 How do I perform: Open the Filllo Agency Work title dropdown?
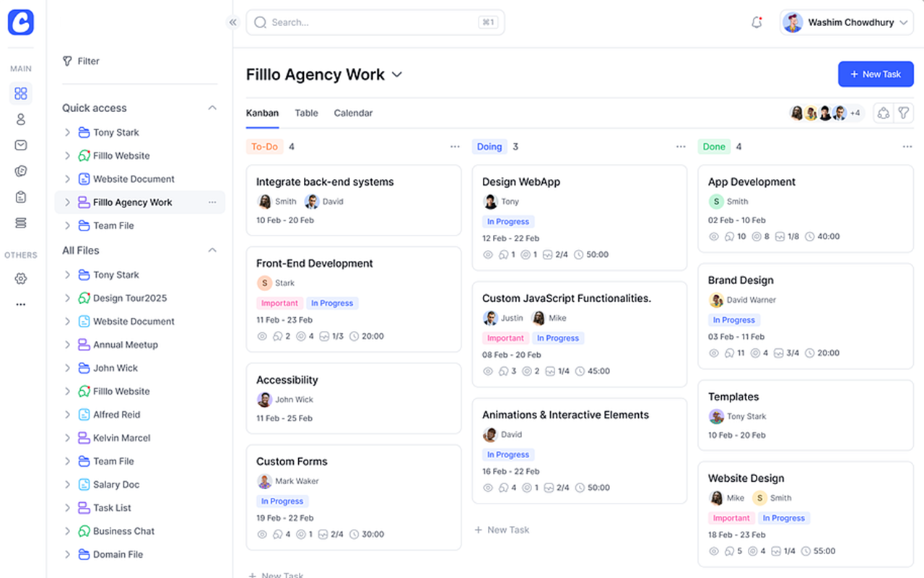pyautogui.click(x=396, y=74)
